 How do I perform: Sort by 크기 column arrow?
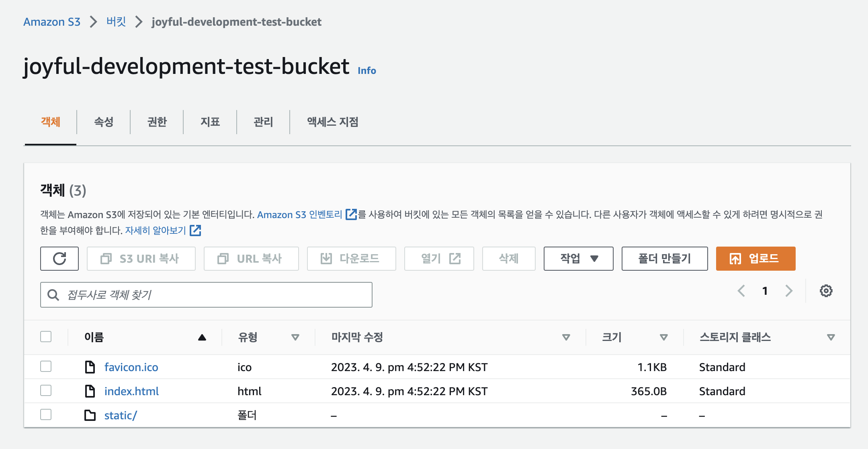[664, 337]
